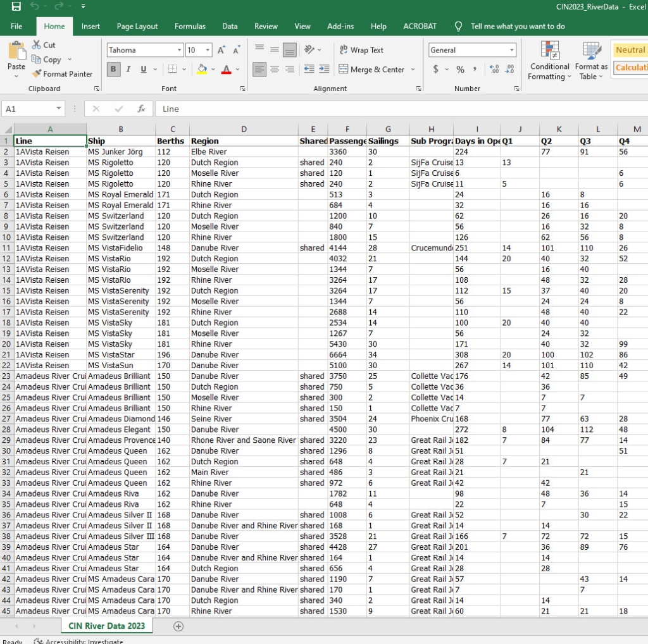Expand the Paste options arrow
This screenshot has width=648, height=644.
click(x=16, y=77)
